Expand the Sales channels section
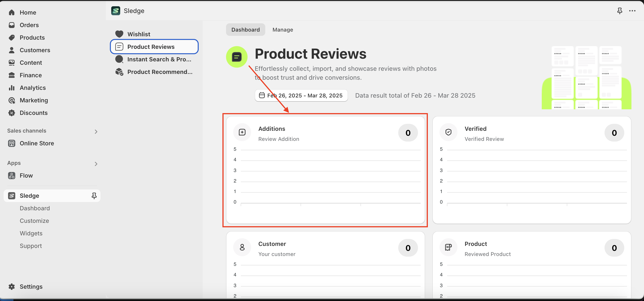Screen dimensions: 644x301 click(96, 131)
